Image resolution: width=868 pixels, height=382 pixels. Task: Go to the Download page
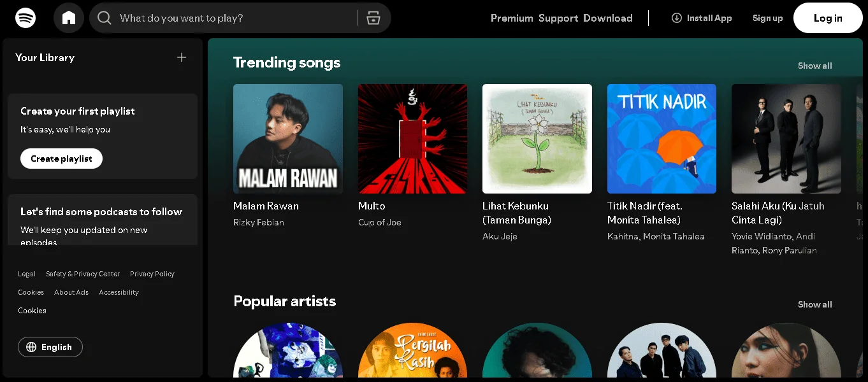(607, 18)
